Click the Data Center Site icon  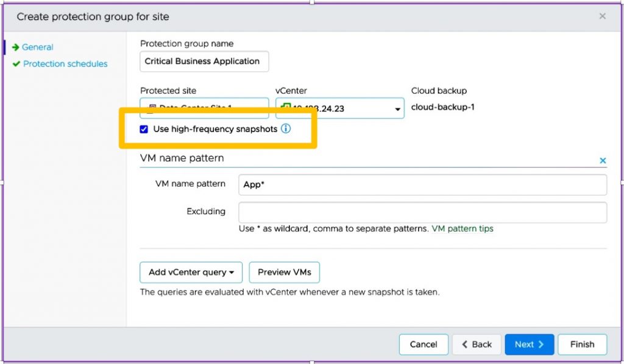pyautogui.click(x=151, y=108)
